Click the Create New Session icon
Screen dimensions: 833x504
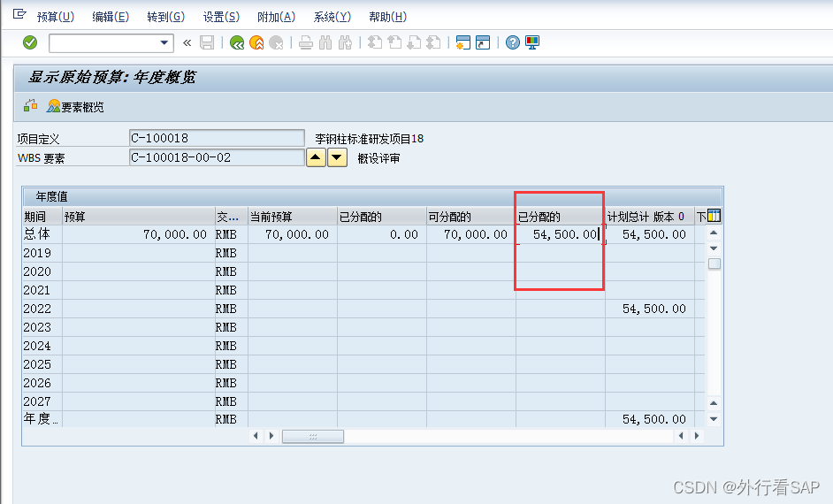click(x=462, y=42)
